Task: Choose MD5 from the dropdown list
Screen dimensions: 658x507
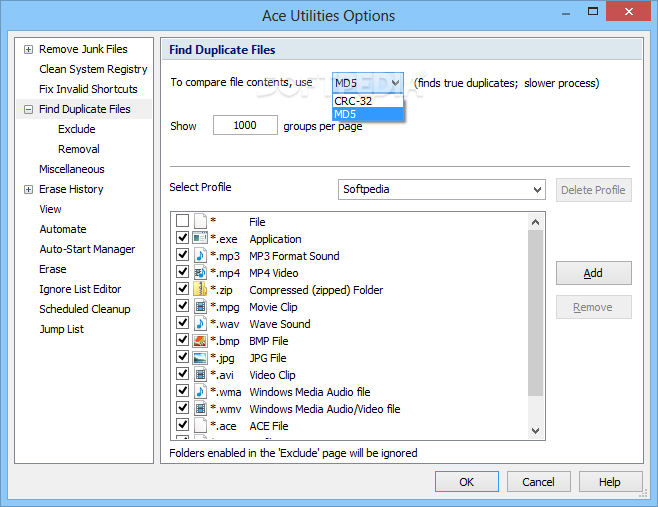Action: [x=368, y=114]
